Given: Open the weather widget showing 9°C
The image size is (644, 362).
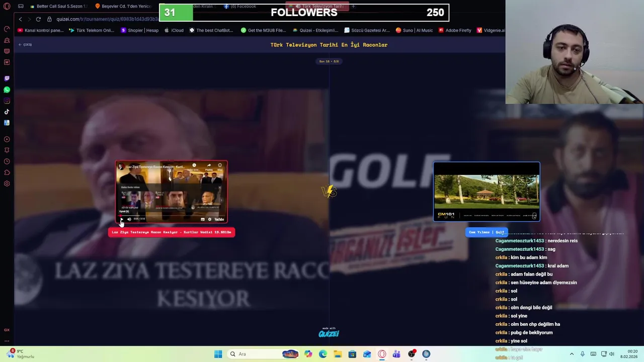Looking at the screenshot, I should pos(19,354).
